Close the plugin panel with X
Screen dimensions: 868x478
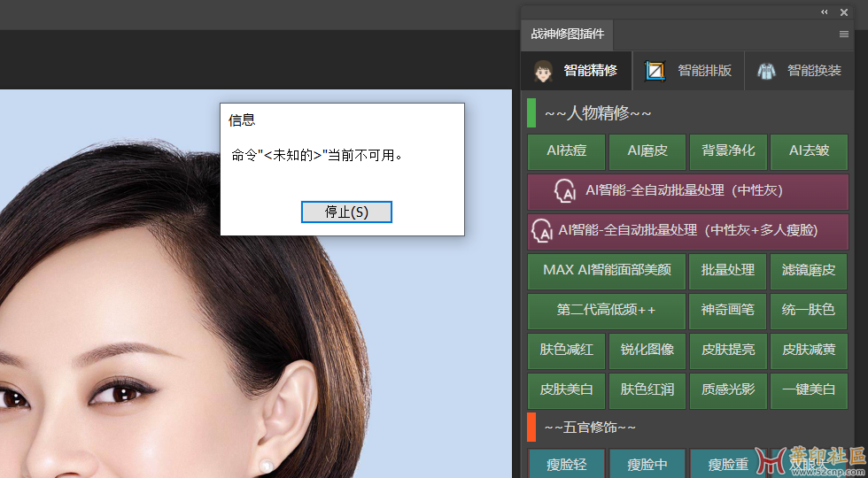tap(844, 12)
